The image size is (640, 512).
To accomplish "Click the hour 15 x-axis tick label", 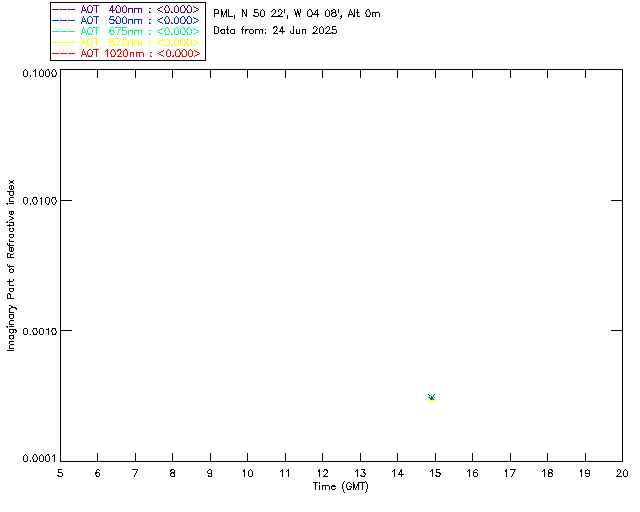I will click(434, 473).
